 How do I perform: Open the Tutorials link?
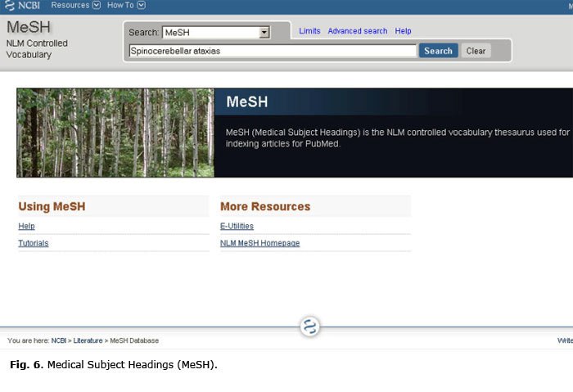(x=34, y=243)
